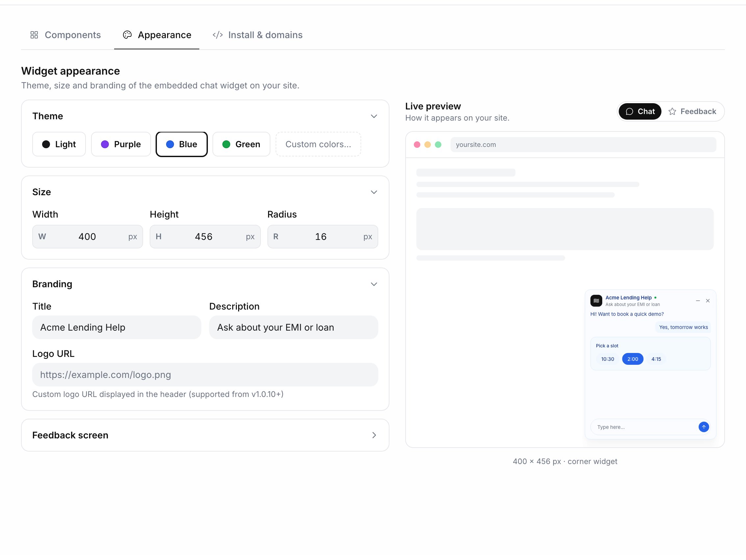The height and width of the screenshot is (560, 746).
Task: Click the Logo URL helper text
Action: pyautogui.click(x=158, y=394)
